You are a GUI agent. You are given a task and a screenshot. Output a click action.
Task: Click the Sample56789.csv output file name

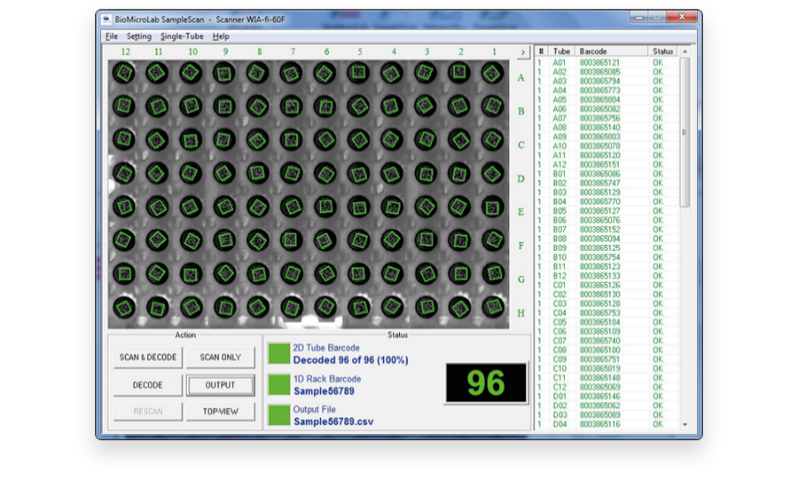coord(333,421)
